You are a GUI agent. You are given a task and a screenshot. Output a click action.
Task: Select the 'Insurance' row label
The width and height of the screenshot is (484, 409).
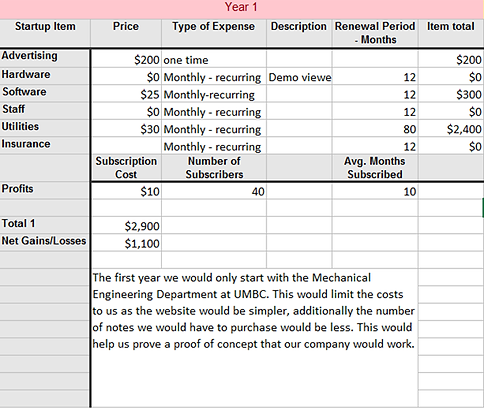pos(45,145)
